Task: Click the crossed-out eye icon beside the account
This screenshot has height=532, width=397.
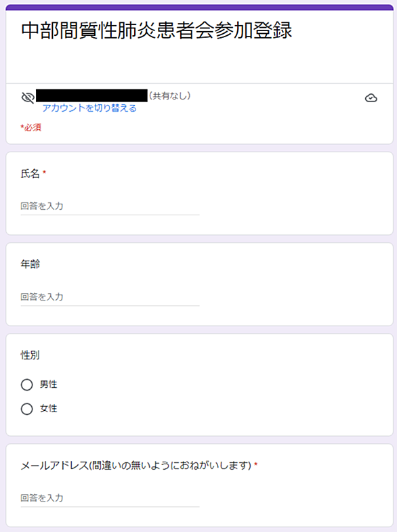Action: point(28,97)
